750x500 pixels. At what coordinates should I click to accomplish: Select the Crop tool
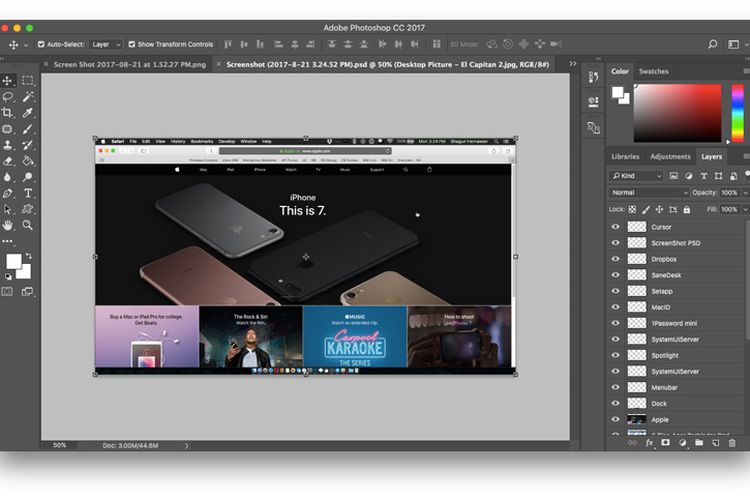[x=8, y=113]
